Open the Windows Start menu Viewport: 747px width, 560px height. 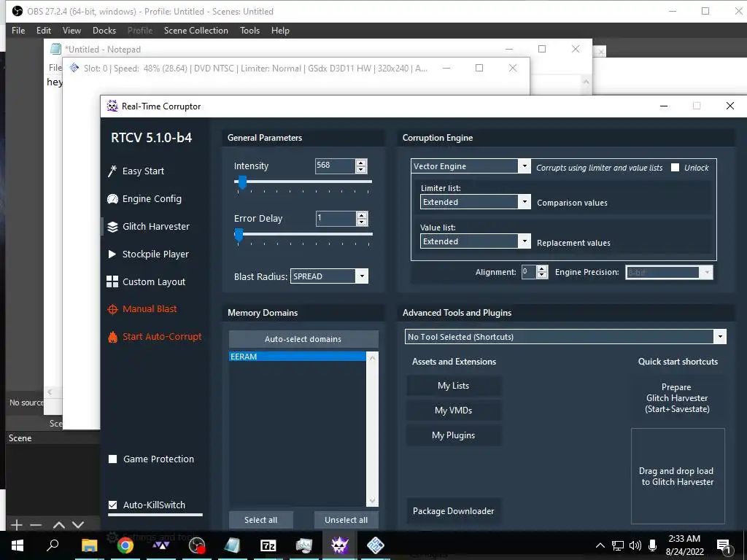[x=18, y=545]
